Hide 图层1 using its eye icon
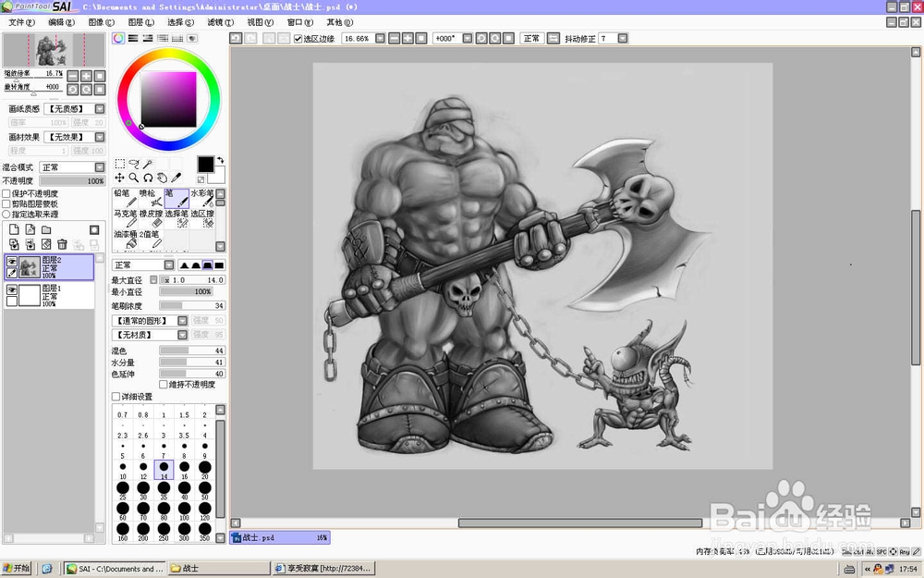This screenshot has width=924, height=578. coord(12,289)
